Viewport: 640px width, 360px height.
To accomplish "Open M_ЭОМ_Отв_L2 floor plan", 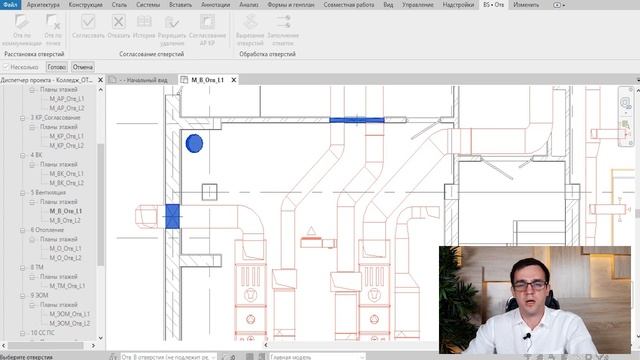I will tap(69, 324).
